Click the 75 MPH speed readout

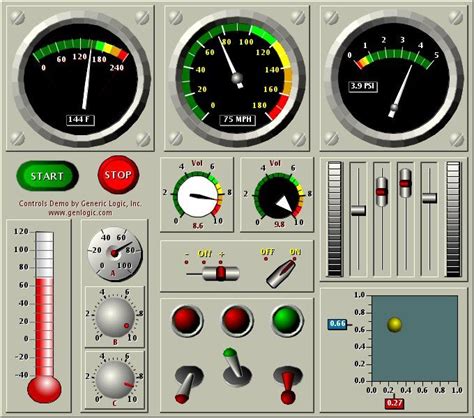tap(237, 120)
